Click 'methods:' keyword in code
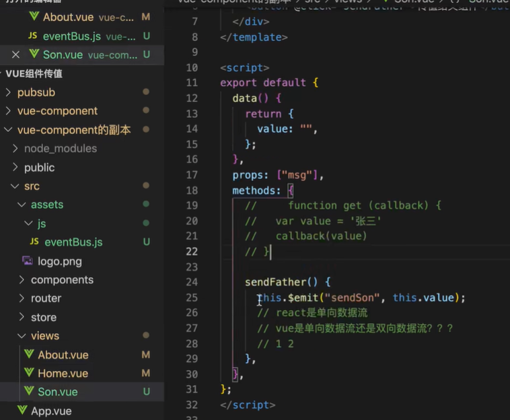This screenshot has height=420, width=510. click(256, 190)
